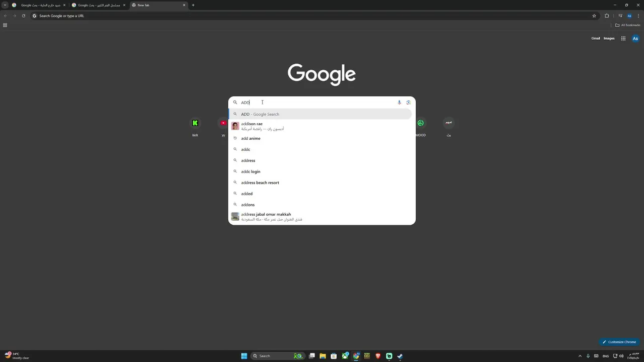
Task: Open the Google apps grid
Action: point(623,38)
